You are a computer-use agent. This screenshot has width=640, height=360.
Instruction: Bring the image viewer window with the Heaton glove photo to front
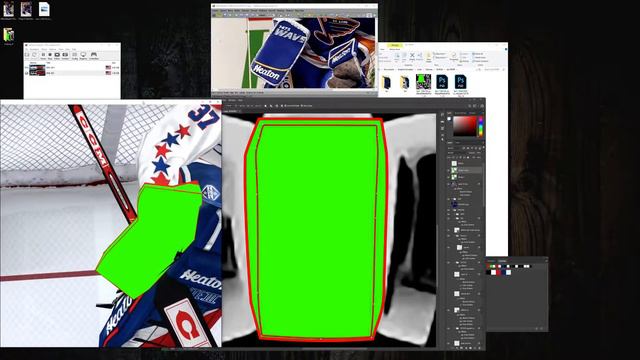(x=294, y=49)
